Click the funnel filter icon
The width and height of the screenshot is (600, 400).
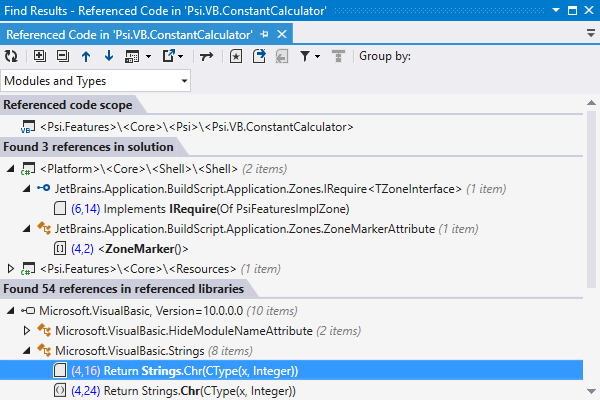coord(306,57)
